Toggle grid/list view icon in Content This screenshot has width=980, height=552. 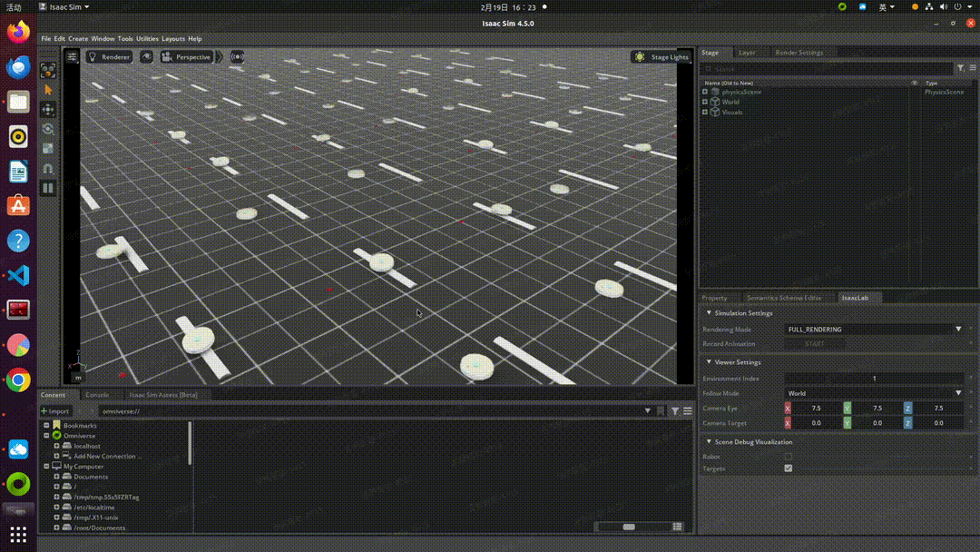point(678,527)
